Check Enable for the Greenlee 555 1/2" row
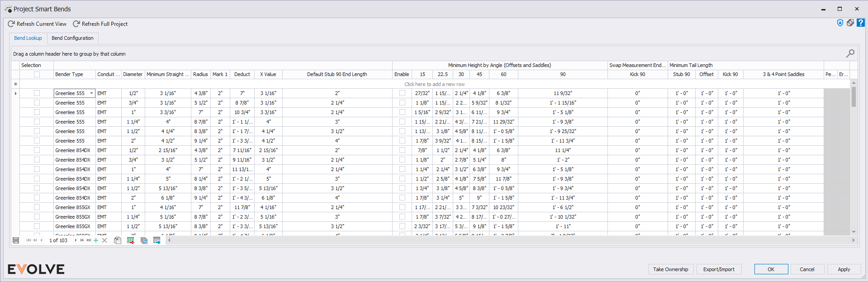 coord(402,93)
